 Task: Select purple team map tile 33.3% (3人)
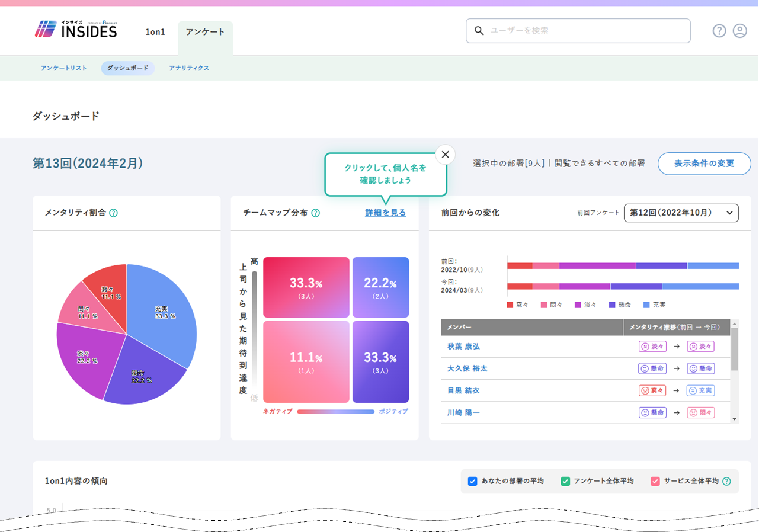[x=380, y=362]
